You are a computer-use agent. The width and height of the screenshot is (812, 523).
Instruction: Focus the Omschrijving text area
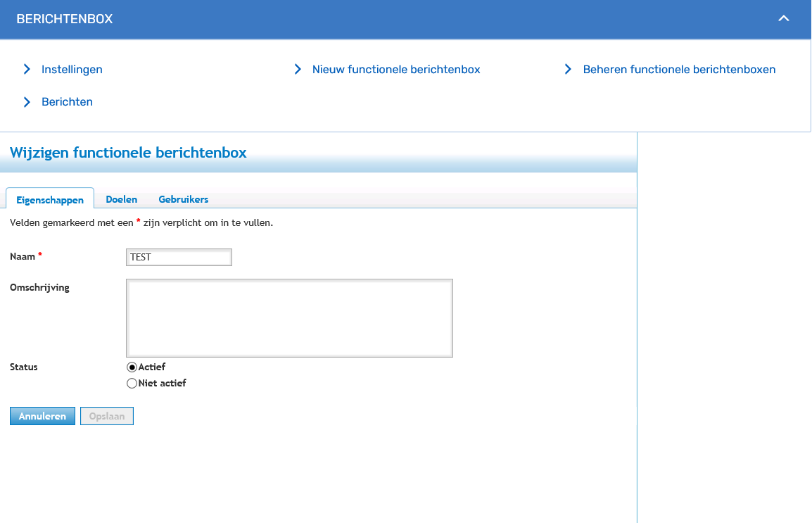(x=289, y=318)
